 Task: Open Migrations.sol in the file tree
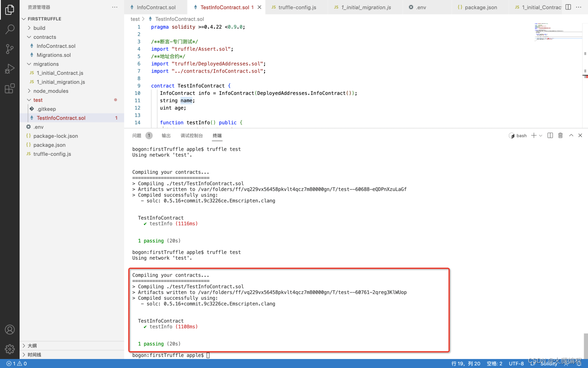point(54,55)
